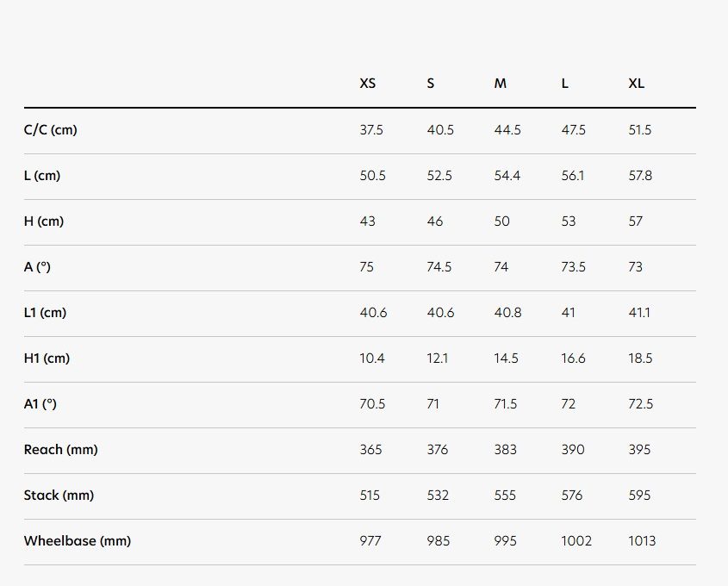The width and height of the screenshot is (728, 586).
Task: Click the A (°) row label
Action: (38, 267)
